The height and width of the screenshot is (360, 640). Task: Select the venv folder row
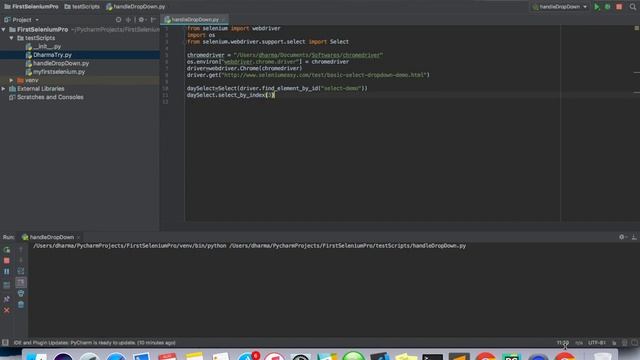80,80
